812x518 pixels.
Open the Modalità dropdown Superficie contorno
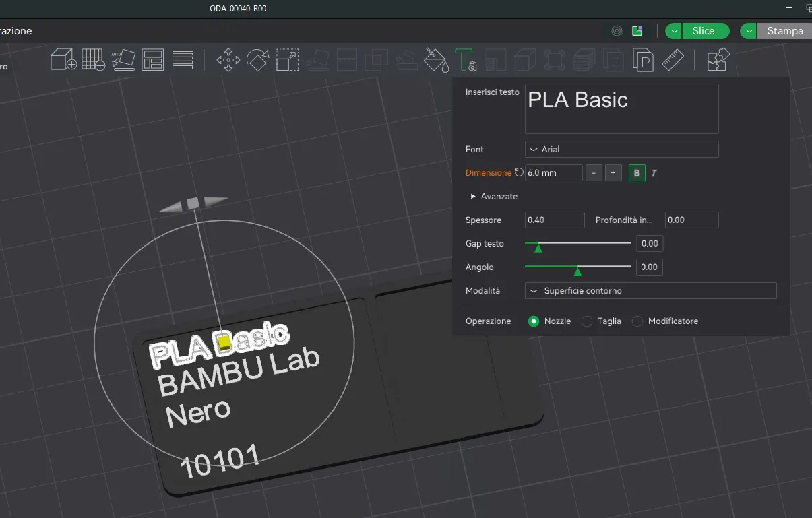coord(650,291)
